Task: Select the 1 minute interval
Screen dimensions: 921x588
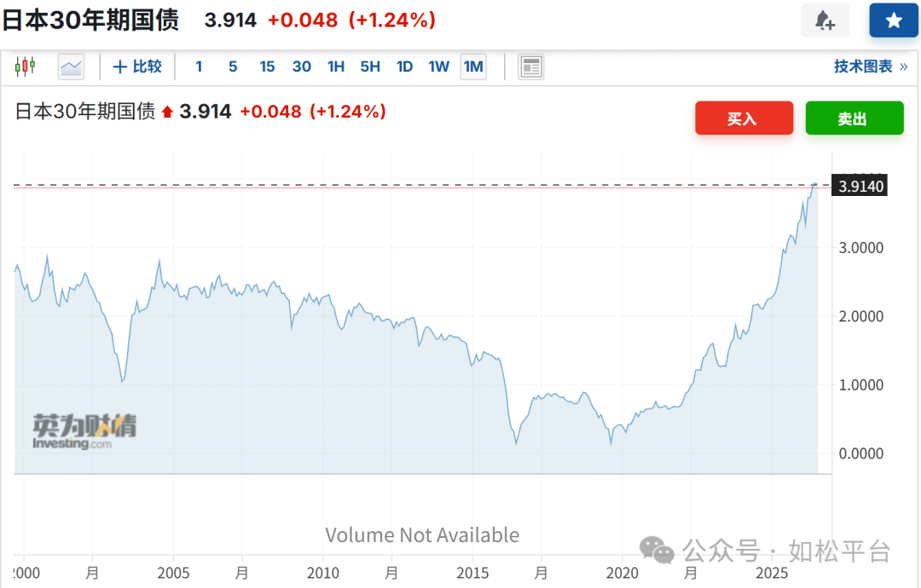Action: tap(199, 66)
